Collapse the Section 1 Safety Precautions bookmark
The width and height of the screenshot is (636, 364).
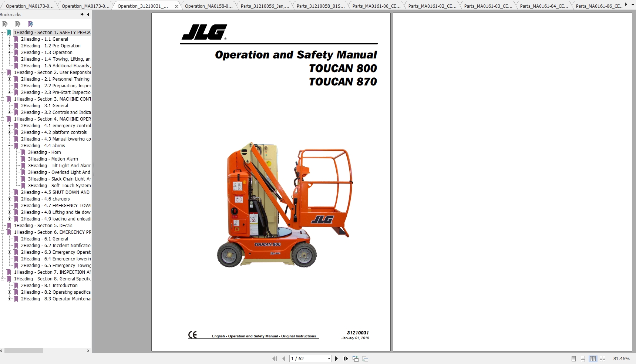point(3,33)
